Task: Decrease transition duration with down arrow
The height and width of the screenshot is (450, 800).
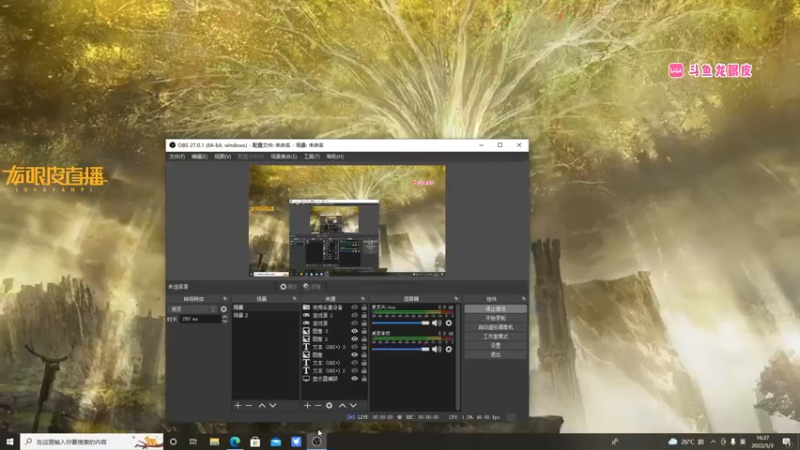Action: [224, 321]
